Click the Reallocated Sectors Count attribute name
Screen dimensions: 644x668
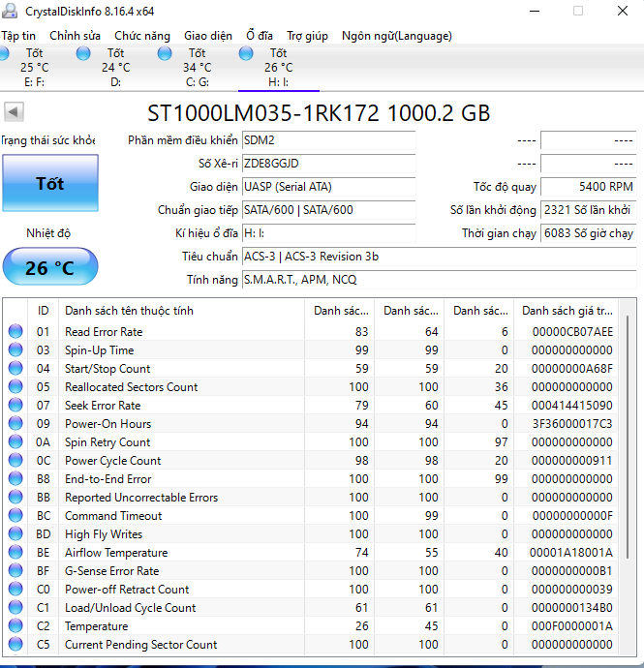click(132, 387)
